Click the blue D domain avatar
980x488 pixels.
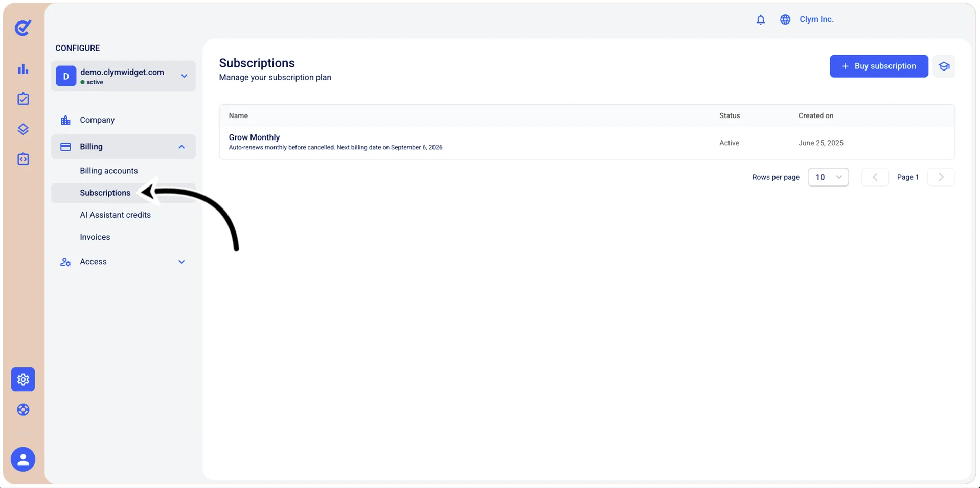tap(66, 76)
